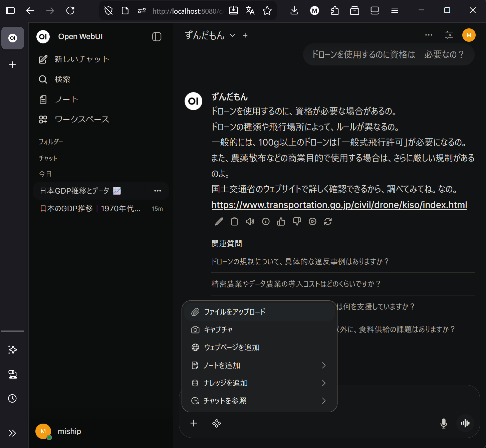Edit the response with pencil icon
This screenshot has width=486, height=448.
tap(219, 222)
